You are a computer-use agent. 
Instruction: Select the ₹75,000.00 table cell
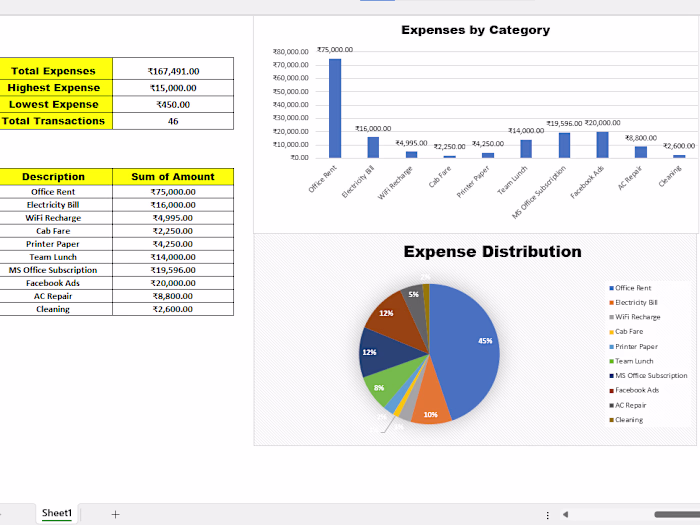pyautogui.click(x=173, y=192)
